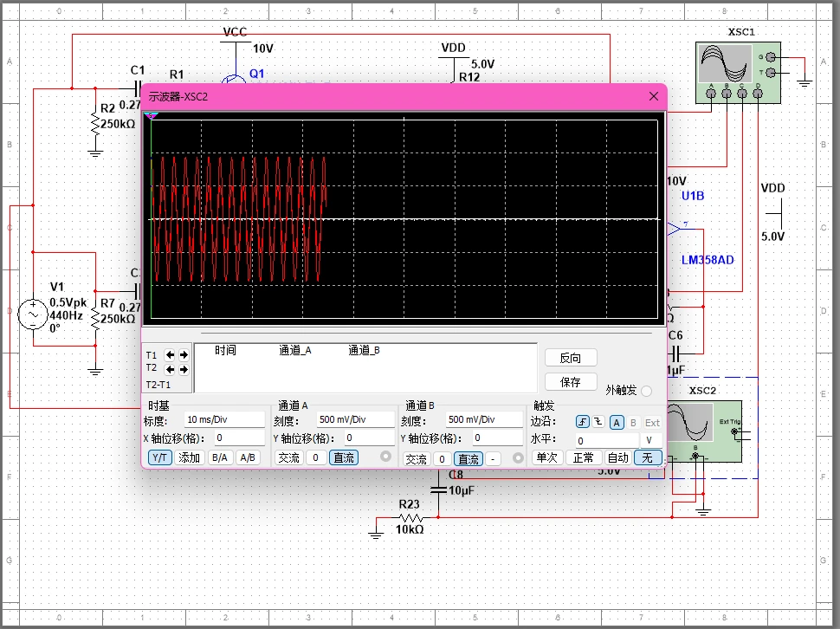840x629 pixels.
Task: Set trigger mode to 正常 (Normal)
Action: (583, 457)
